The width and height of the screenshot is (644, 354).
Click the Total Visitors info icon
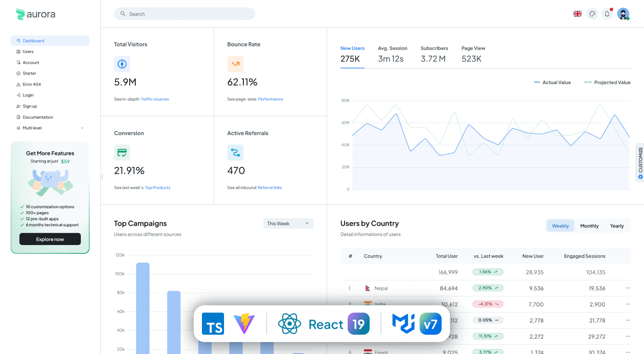(122, 64)
